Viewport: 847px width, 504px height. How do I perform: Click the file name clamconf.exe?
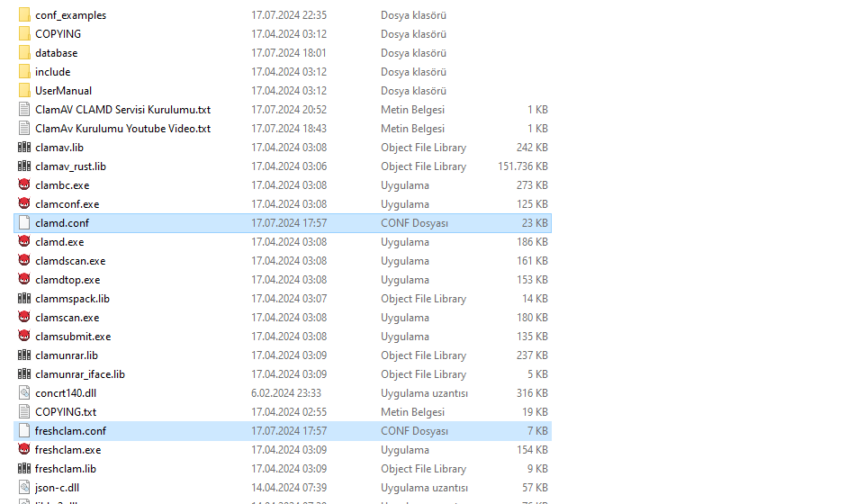[x=67, y=204]
